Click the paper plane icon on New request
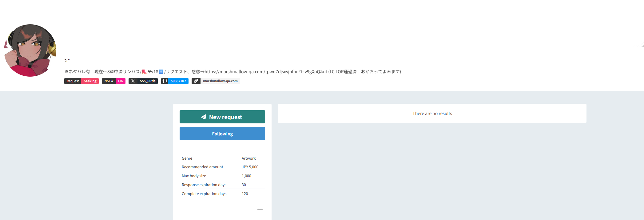 pyautogui.click(x=204, y=117)
